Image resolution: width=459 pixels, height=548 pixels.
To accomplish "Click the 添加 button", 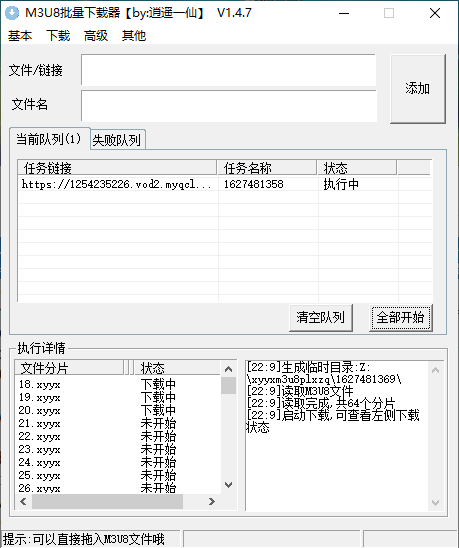I will tap(418, 89).
